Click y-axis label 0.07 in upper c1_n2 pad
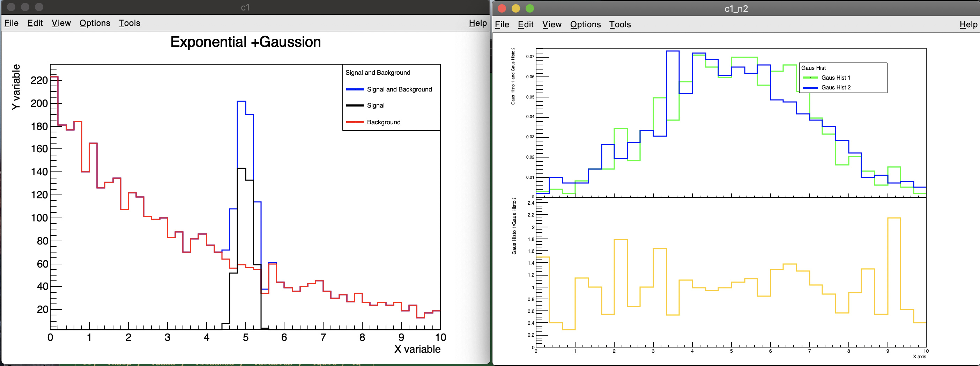Image resolution: width=980 pixels, height=366 pixels. (530, 57)
